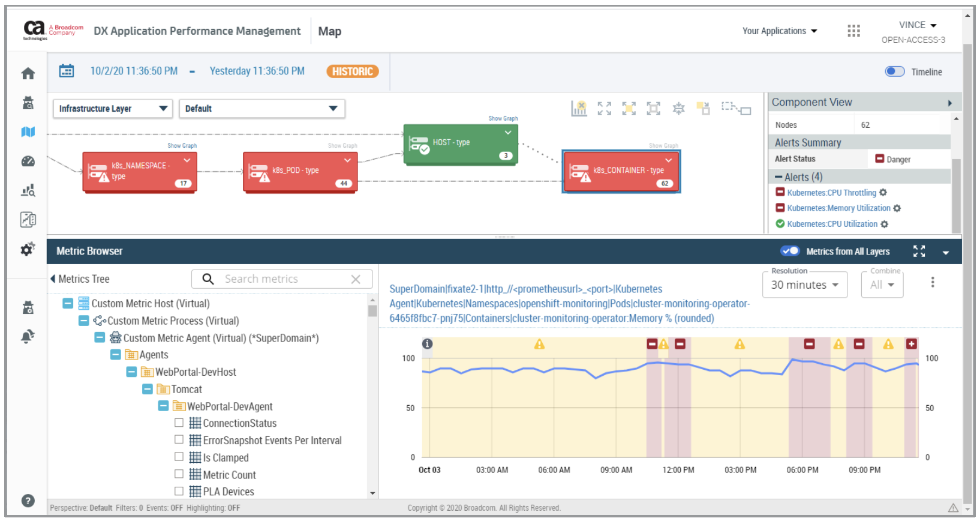
Task: Open the Default perspective dropdown
Action: (x=262, y=109)
